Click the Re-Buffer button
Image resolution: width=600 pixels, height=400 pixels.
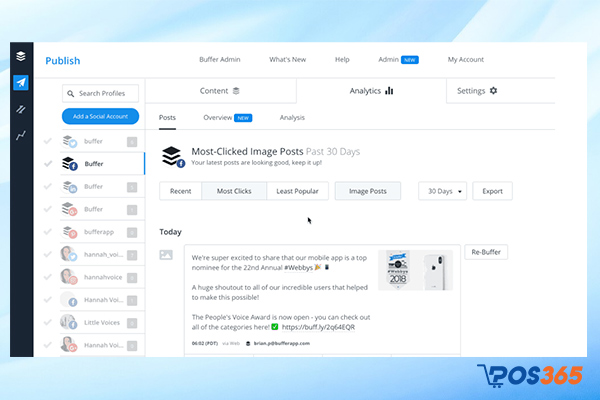486,252
